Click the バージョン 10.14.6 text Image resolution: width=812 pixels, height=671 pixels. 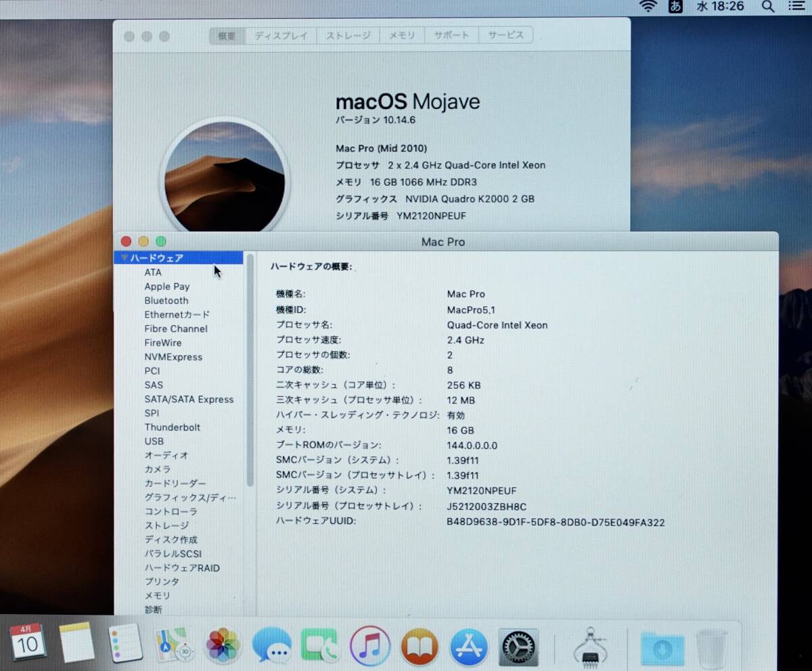click(376, 120)
